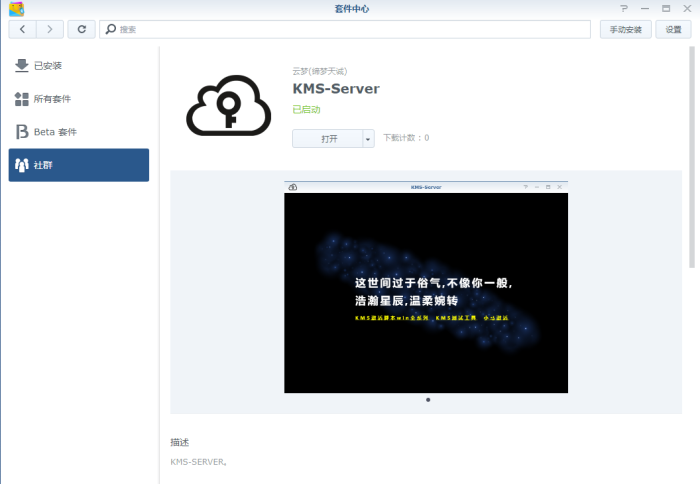
Task: Open 设置 (Settings) in the top right
Action: click(673, 29)
